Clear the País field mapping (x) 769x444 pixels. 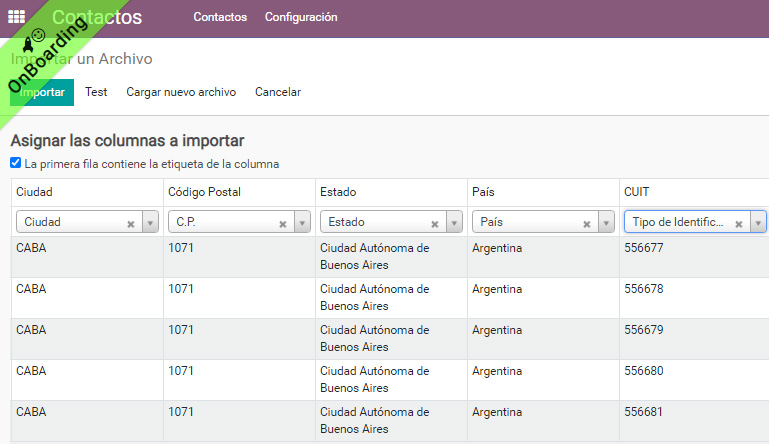pyautogui.click(x=587, y=224)
